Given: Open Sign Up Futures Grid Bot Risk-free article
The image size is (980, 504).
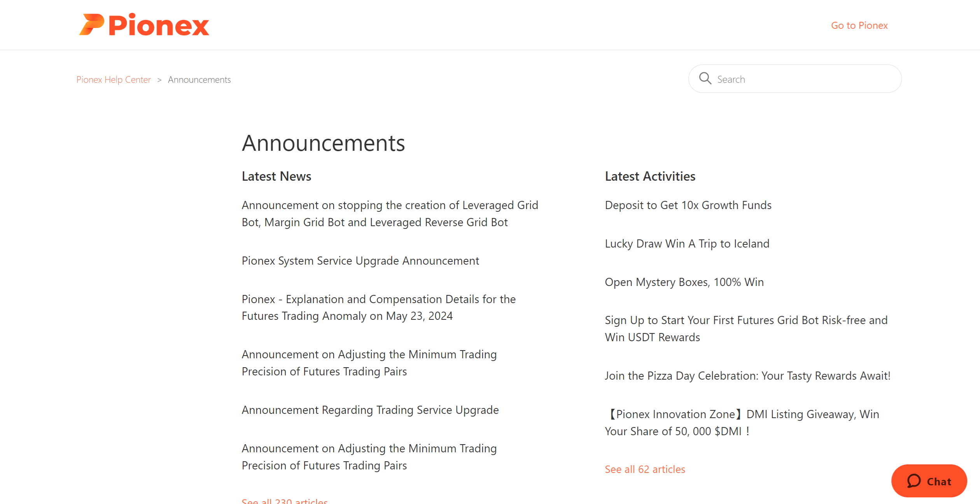Looking at the screenshot, I should (x=746, y=329).
